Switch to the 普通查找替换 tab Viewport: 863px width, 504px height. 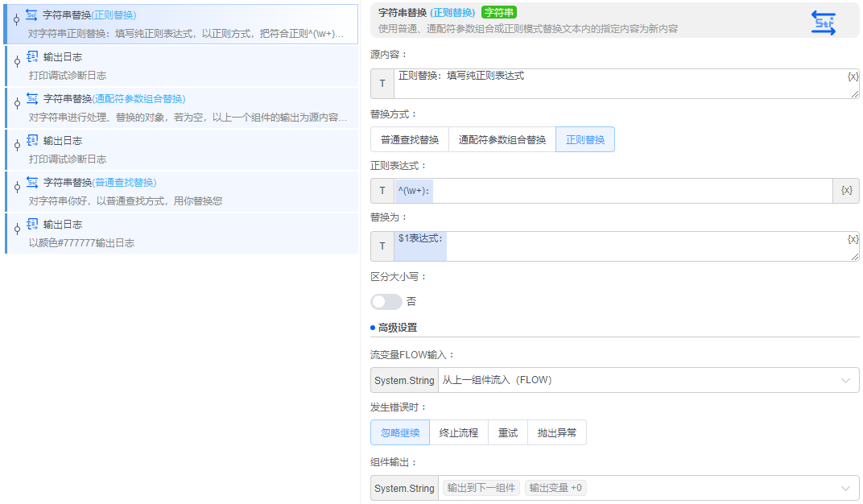pos(410,138)
